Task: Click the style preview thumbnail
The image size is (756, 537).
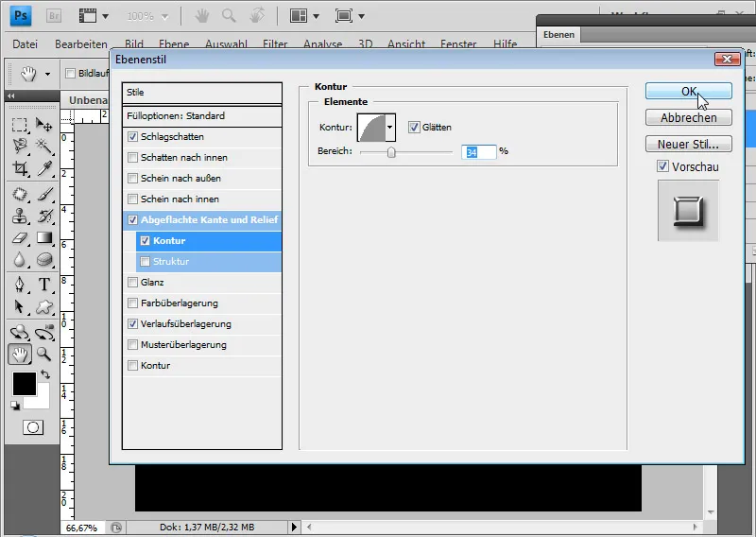Action: coord(688,211)
